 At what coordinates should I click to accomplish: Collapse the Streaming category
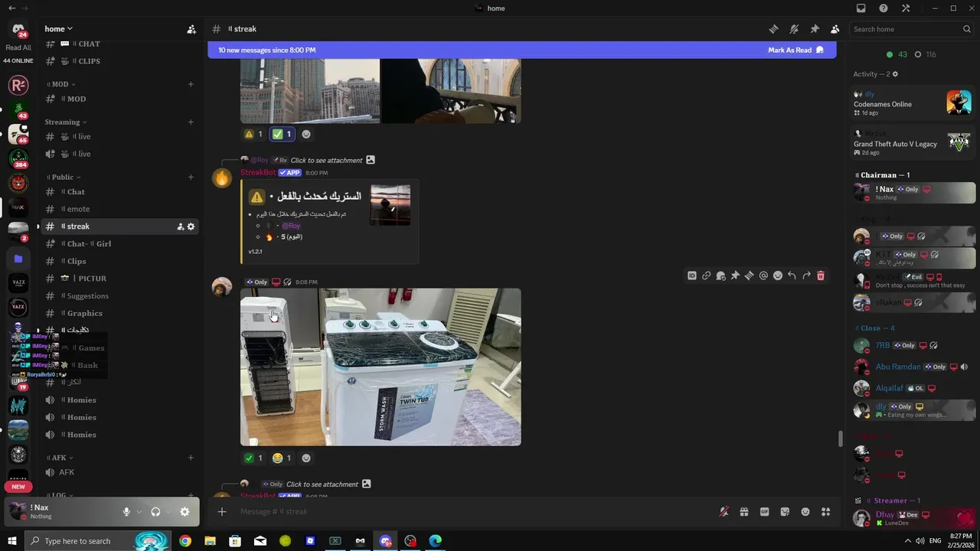(66, 122)
